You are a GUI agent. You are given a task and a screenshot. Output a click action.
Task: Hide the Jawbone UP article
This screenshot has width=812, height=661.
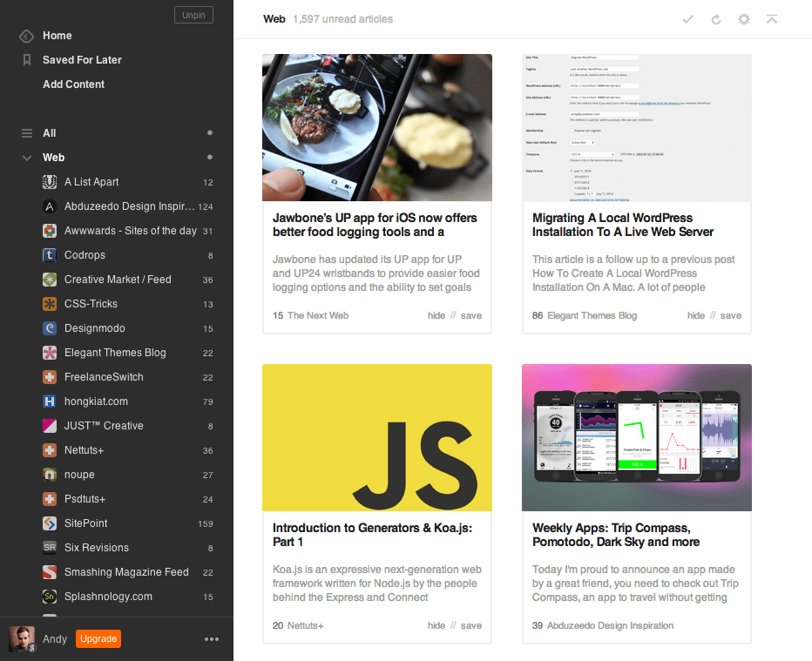[x=436, y=315]
